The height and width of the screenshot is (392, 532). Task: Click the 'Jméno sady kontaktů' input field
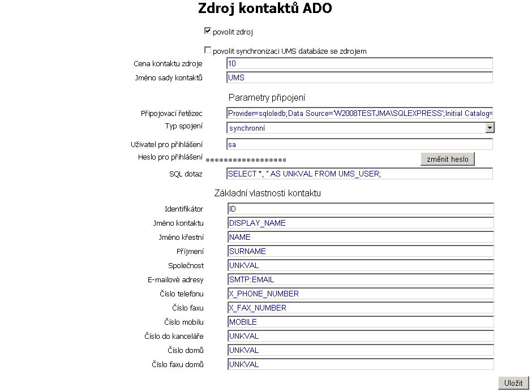(359, 77)
